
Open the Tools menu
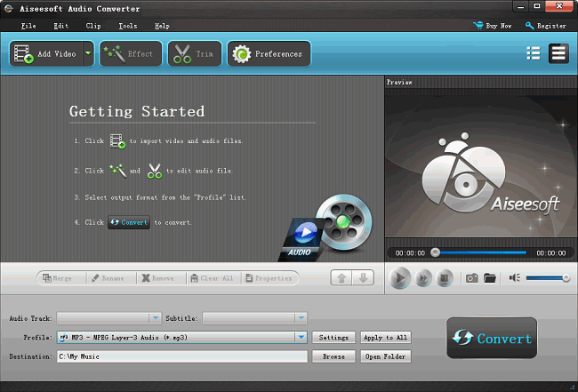click(x=127, y=26)
